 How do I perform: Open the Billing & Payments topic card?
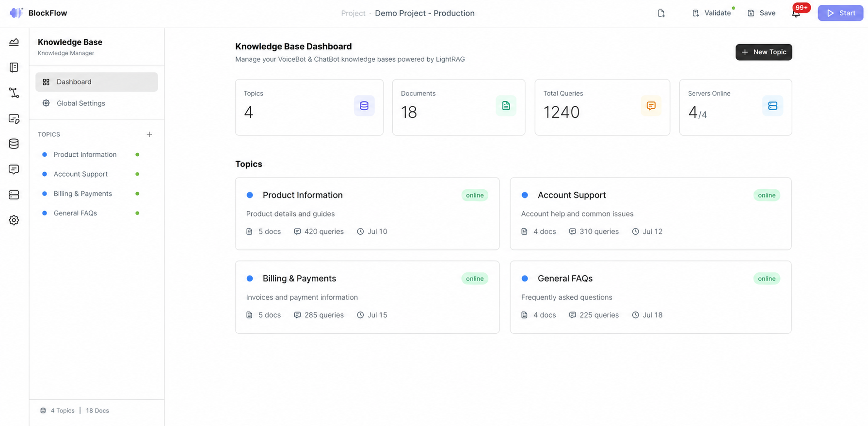coord(367,297)
